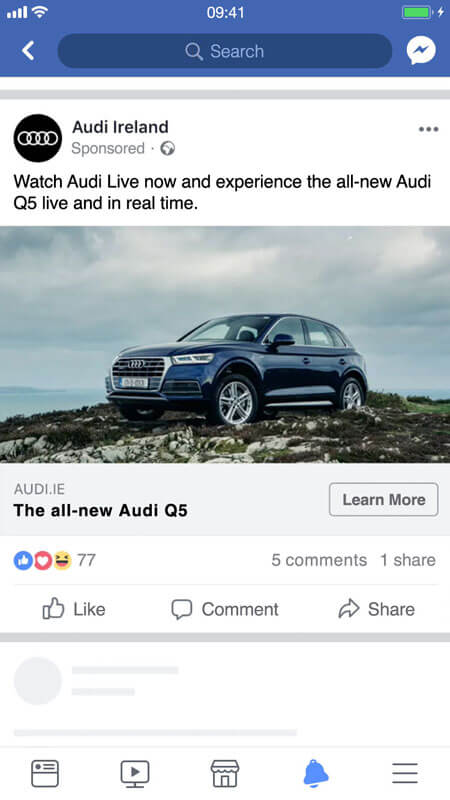Focus the Search field
This screenshot has height=800, width=450.
tap(224, 51)
